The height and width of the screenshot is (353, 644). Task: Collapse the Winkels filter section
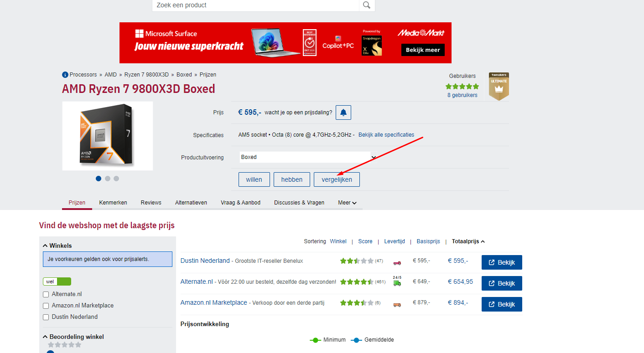57,246
